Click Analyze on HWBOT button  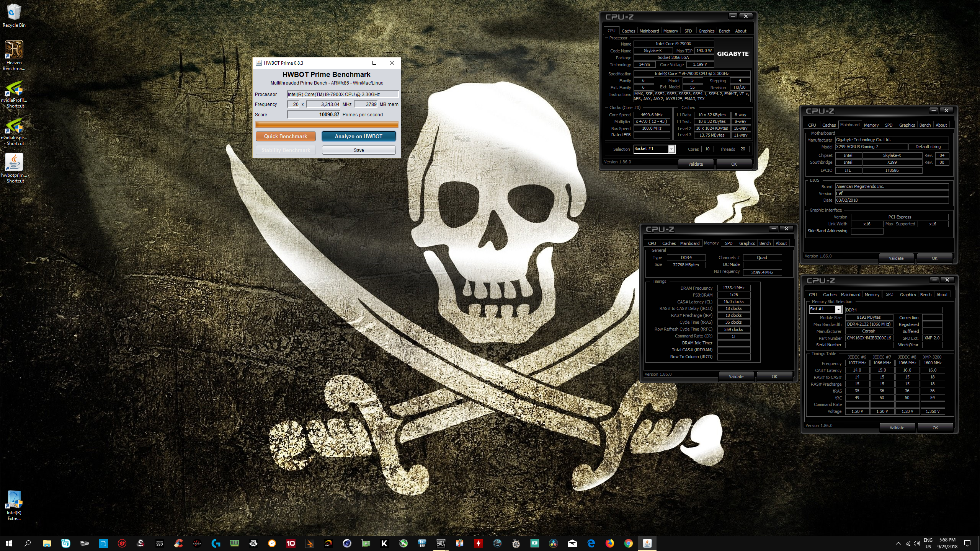[x=359, y=136]
